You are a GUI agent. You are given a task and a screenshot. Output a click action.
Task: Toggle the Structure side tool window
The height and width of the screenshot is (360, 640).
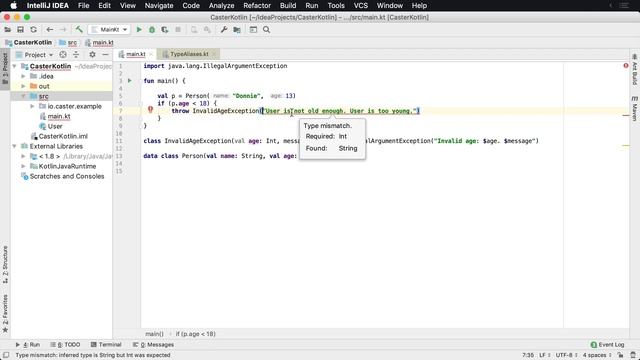pos(5,264)
